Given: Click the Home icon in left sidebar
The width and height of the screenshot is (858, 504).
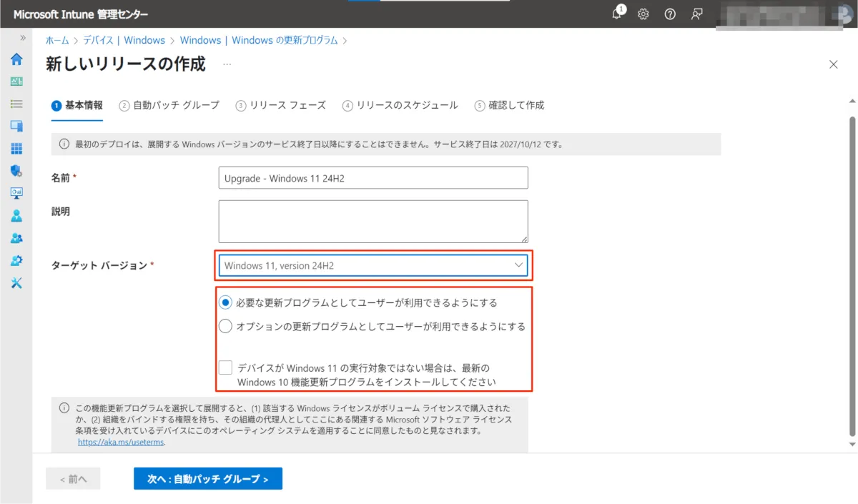Looking at the screenshot, I should pyautogui.click(x=16, y=59).
